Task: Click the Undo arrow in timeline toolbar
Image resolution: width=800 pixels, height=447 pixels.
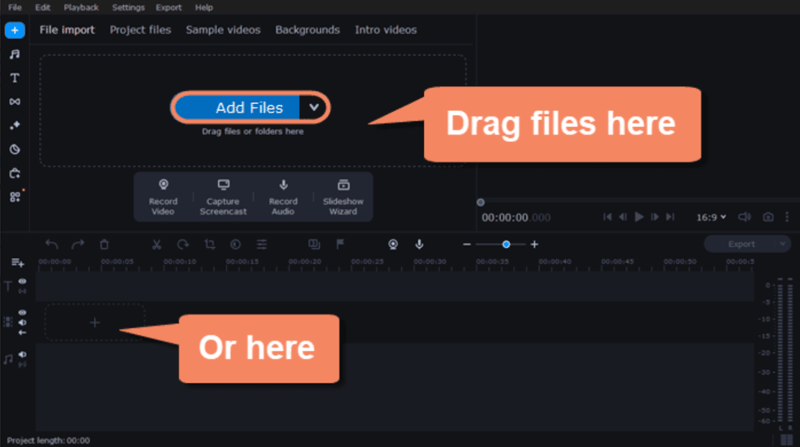Action: [52, 244]
